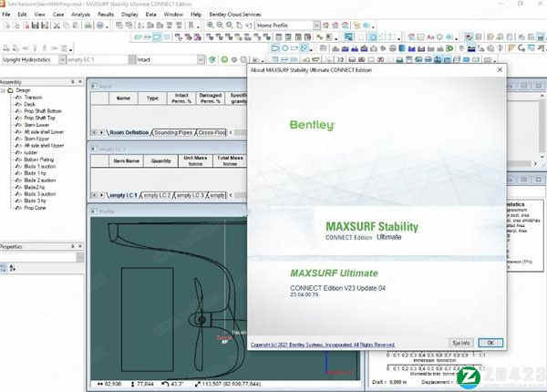
Task: Pin the Assembly panel
Action: 73,82
